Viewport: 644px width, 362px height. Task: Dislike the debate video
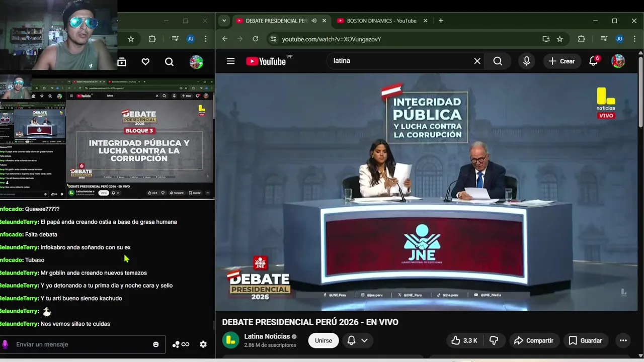coord(494,340)
